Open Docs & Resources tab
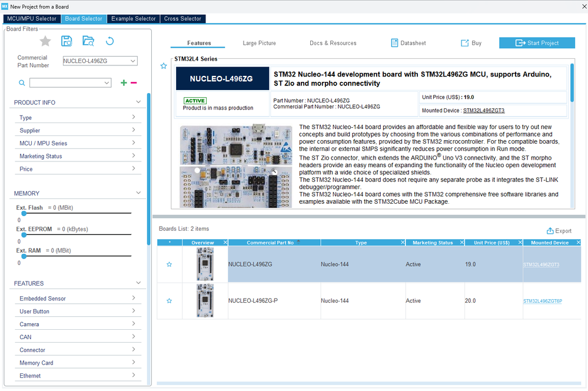This screenshot has height=391, width=588. pos(333,43)
